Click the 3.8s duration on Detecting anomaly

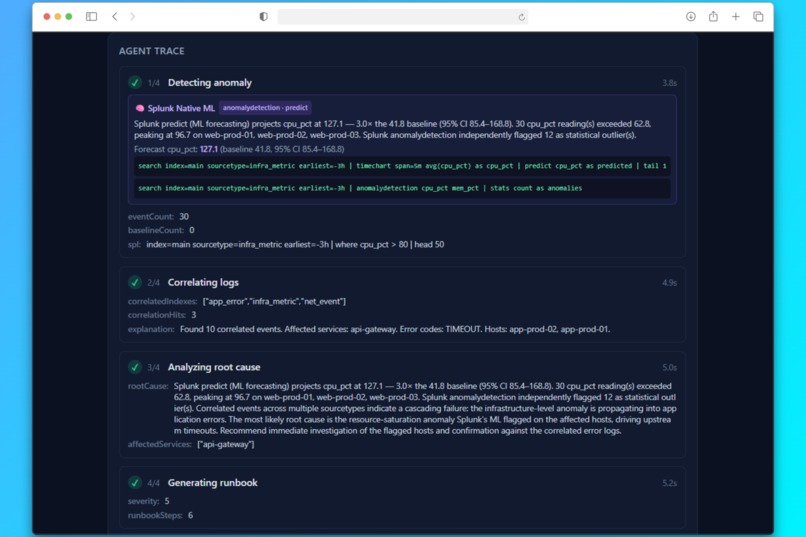pos(669,83)
